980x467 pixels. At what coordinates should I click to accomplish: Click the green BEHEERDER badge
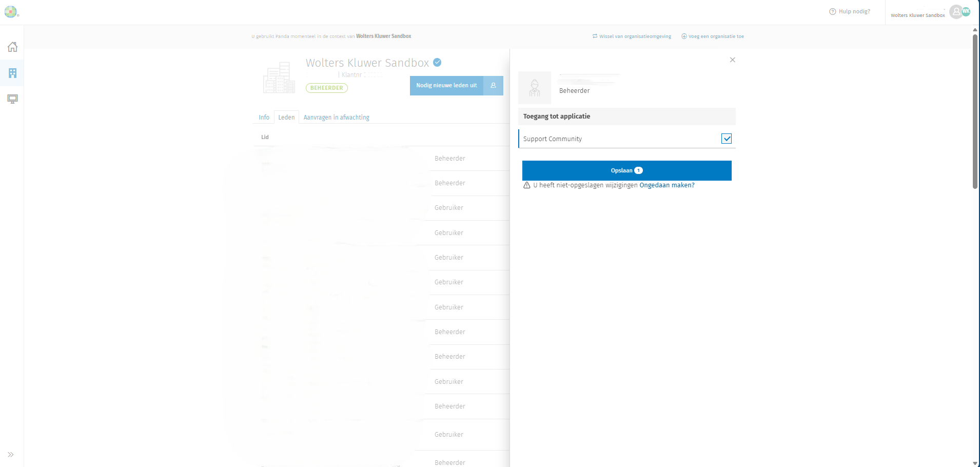(327, 88)
